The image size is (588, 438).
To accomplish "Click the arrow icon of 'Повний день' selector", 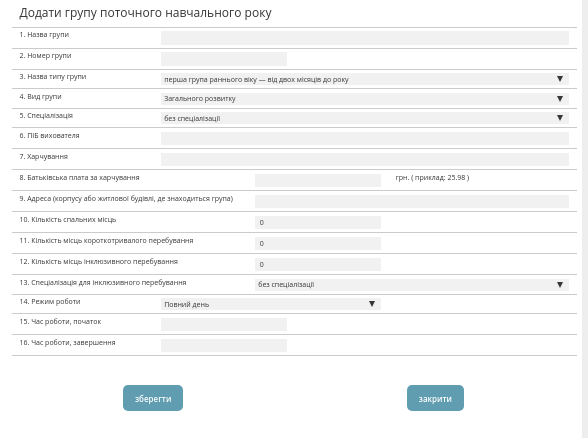I will click(372, 304).
